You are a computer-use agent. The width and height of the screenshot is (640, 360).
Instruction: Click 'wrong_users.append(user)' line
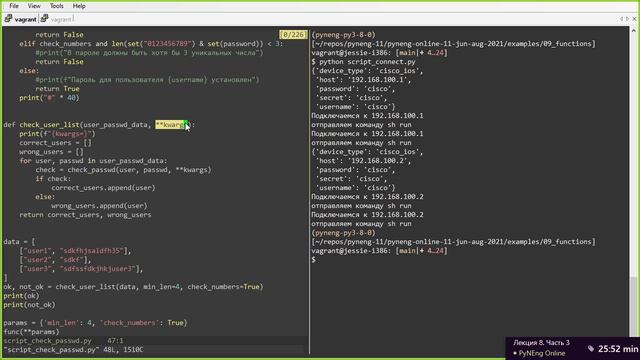99,205
